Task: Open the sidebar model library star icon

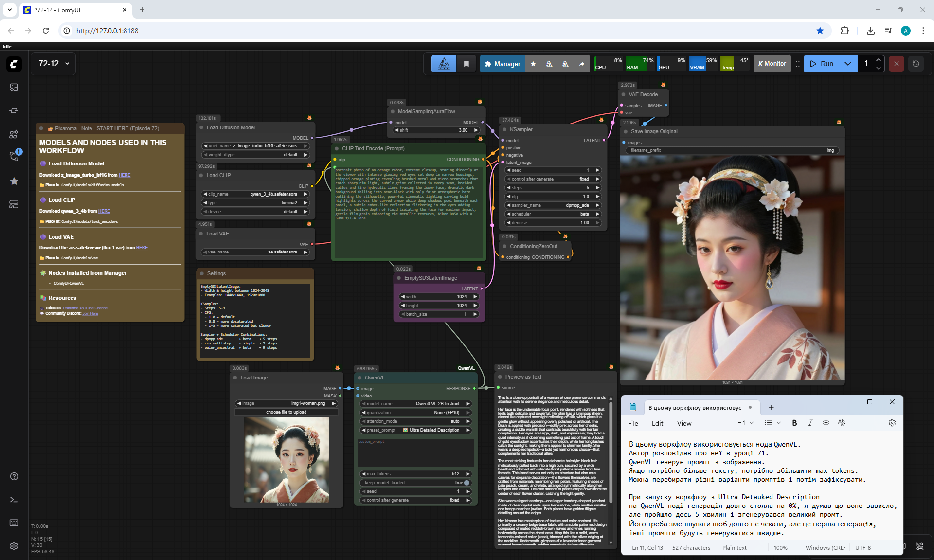Action: [14, 181]
